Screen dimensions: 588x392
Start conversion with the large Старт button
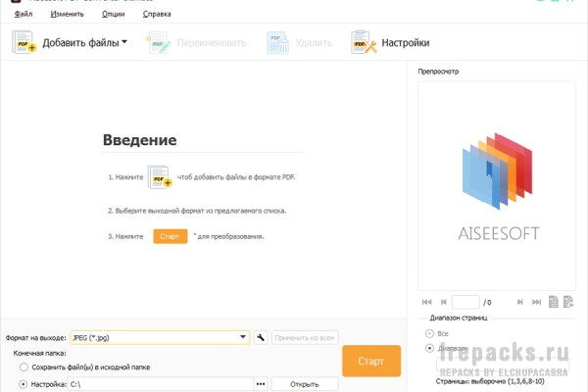pyautogui.click(x=371, y=361)
